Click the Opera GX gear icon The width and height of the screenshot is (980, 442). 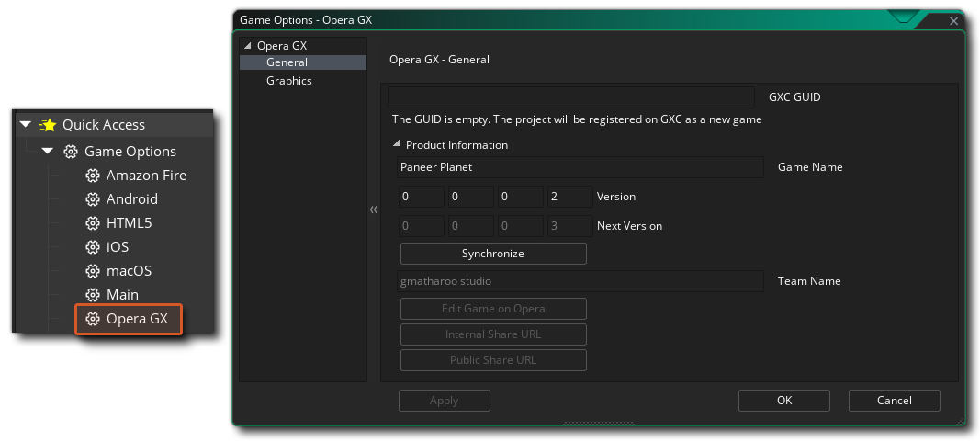93,319
